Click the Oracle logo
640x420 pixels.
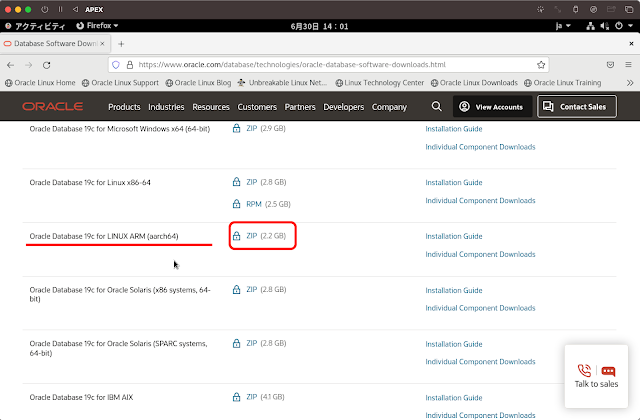53,107
